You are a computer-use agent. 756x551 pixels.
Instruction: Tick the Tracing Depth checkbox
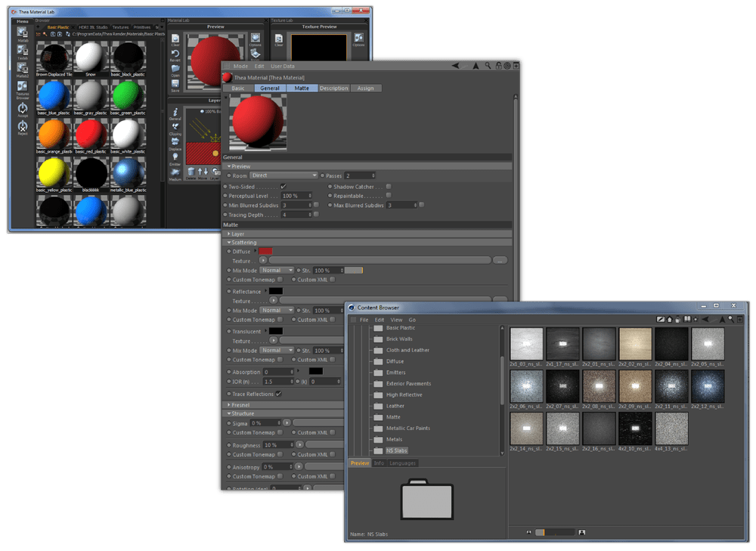(316, 215)
